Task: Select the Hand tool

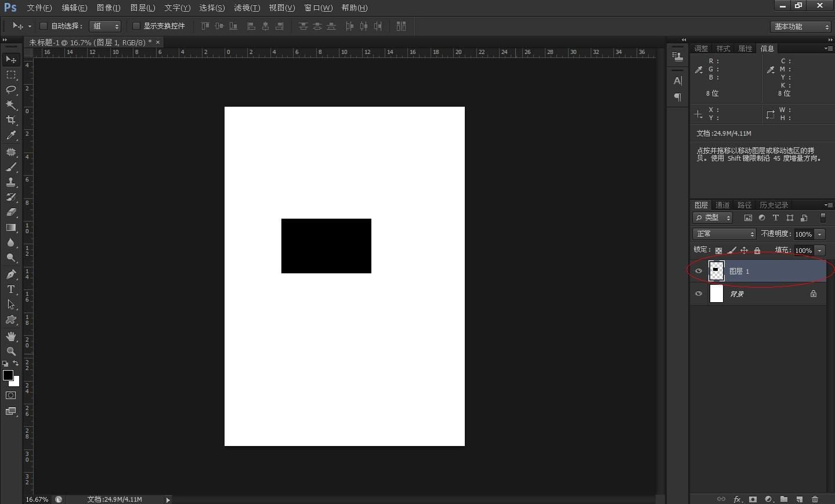Action: (x=11, y=336)
